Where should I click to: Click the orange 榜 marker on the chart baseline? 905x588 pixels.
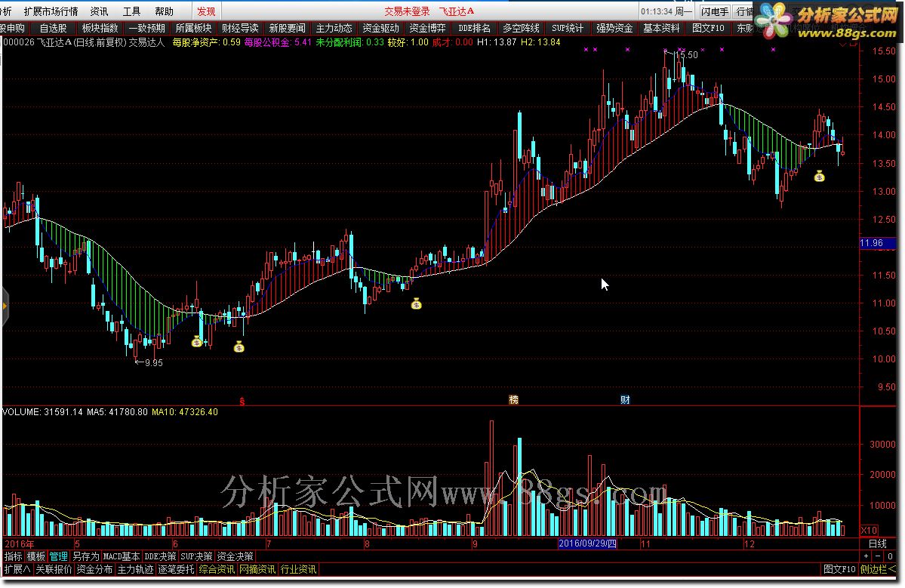click(x=513, y=400)
